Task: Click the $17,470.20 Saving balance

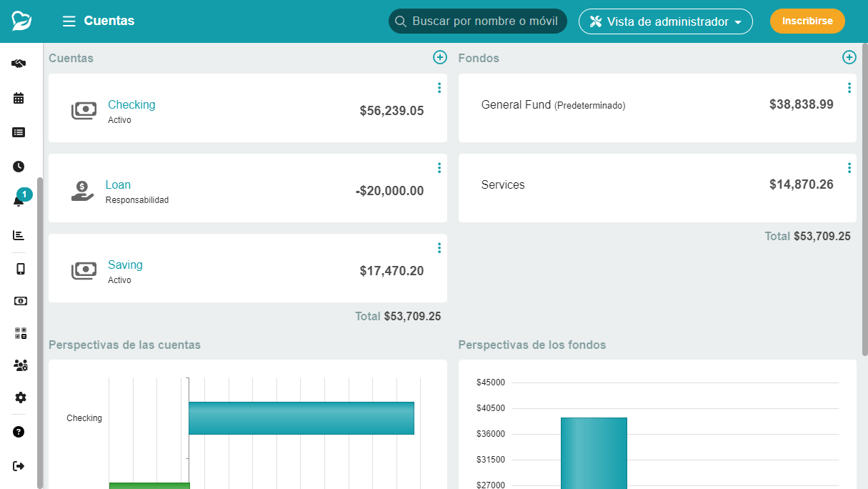Action: (391, 271)
